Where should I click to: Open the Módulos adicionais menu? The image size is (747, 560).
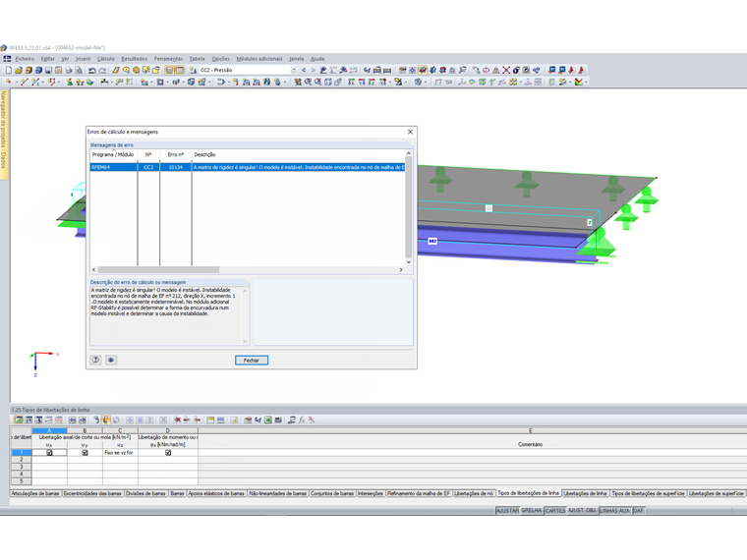259,59
